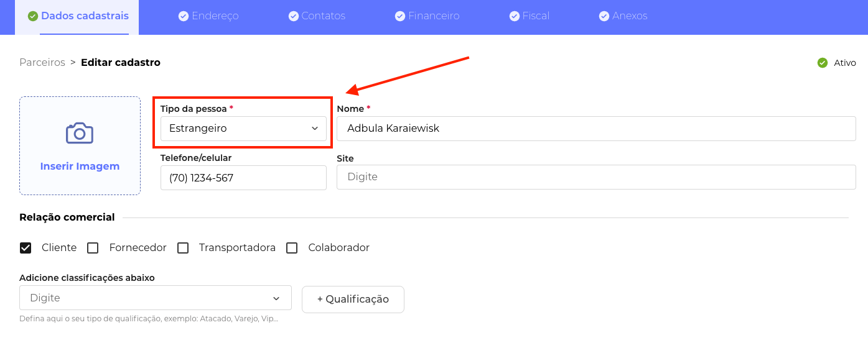Focus the Site input field
This screenshot has height=348, width=868.
596,177
